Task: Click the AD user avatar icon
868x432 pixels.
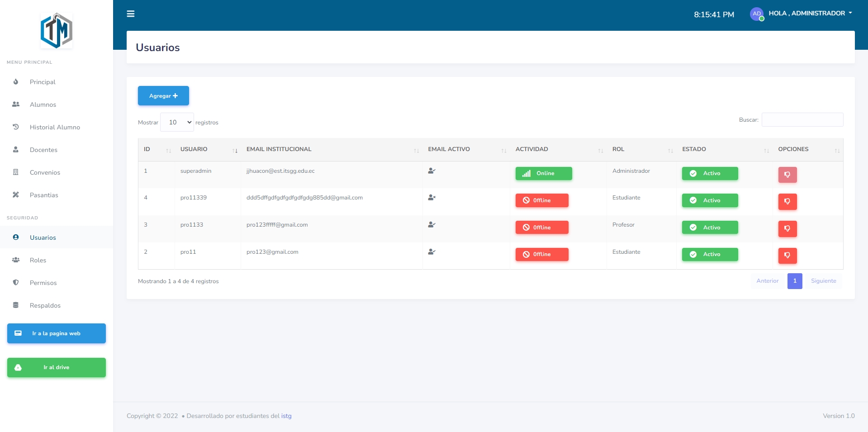Action: (757, 14)
